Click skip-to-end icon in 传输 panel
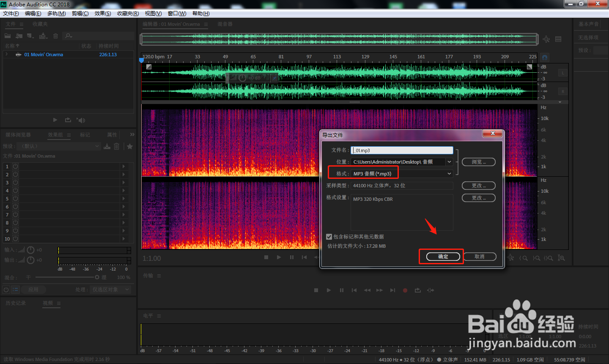Screen dimensions: 609x364 point(392,290)
